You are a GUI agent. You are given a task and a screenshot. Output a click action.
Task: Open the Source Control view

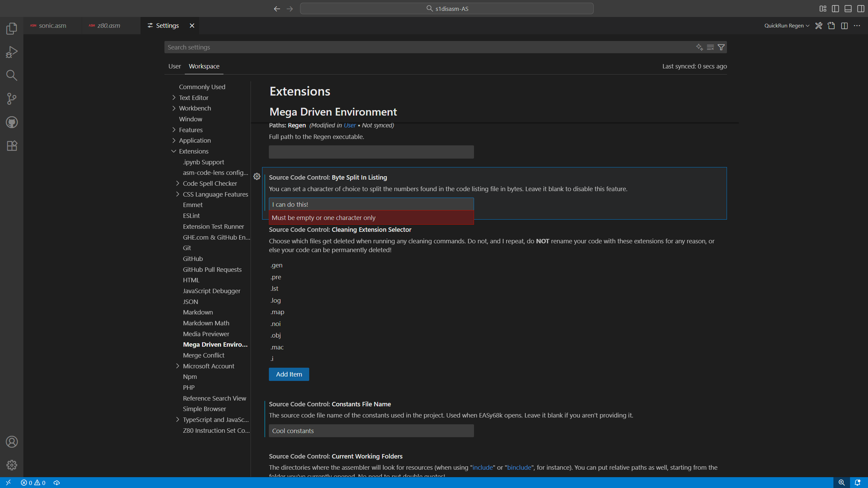(12, 99)
